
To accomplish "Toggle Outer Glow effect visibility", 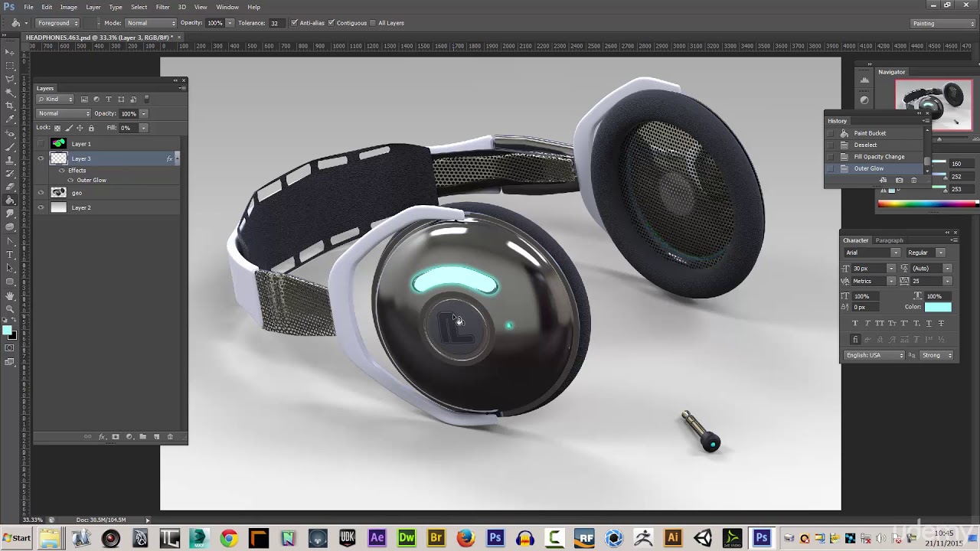I will 70,181.
